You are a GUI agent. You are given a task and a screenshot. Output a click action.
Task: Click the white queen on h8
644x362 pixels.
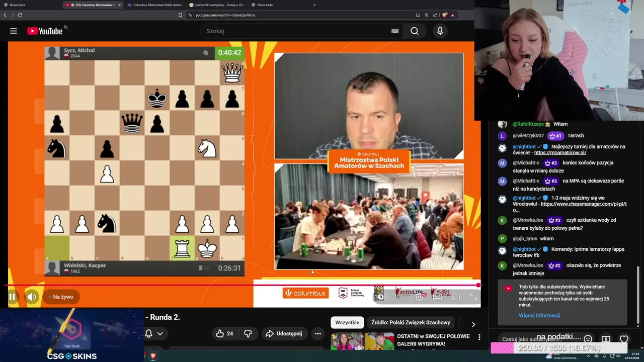(232, 73)
